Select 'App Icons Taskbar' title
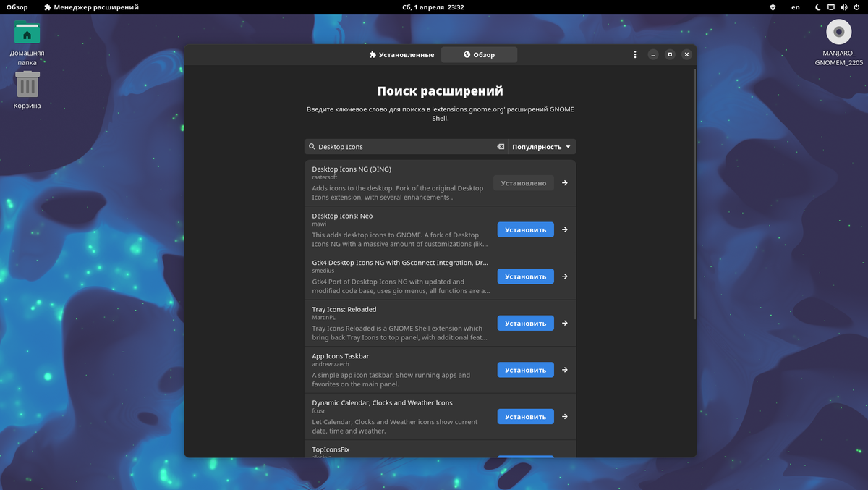Screen dimensions: 868x490 click(341, 356)
